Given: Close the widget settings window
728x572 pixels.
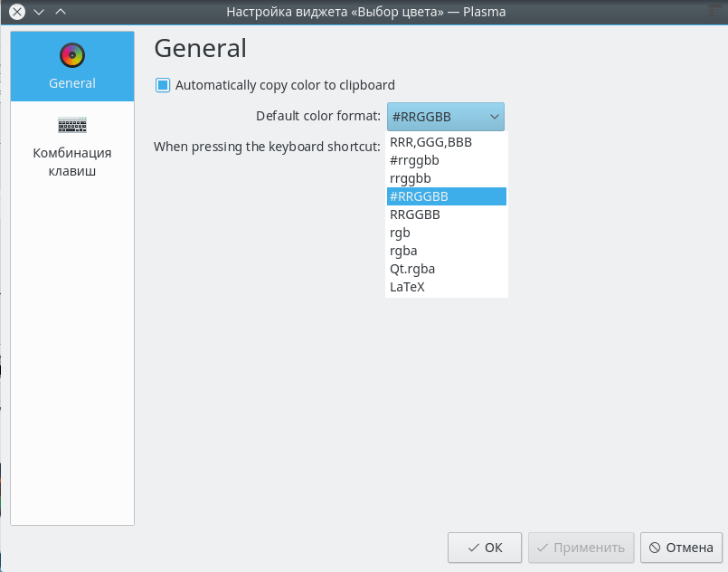Looking at the screenshot, I should [x=17, y=12].
